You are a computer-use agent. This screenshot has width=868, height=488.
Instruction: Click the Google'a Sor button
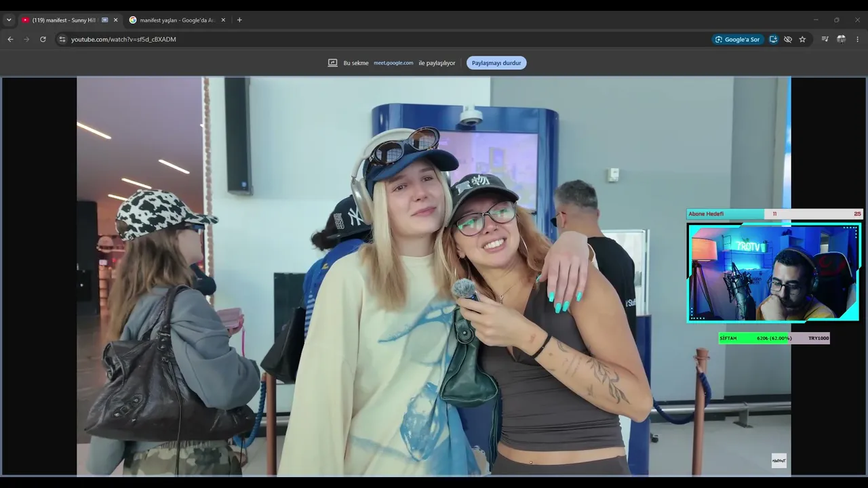click(737, 39)
